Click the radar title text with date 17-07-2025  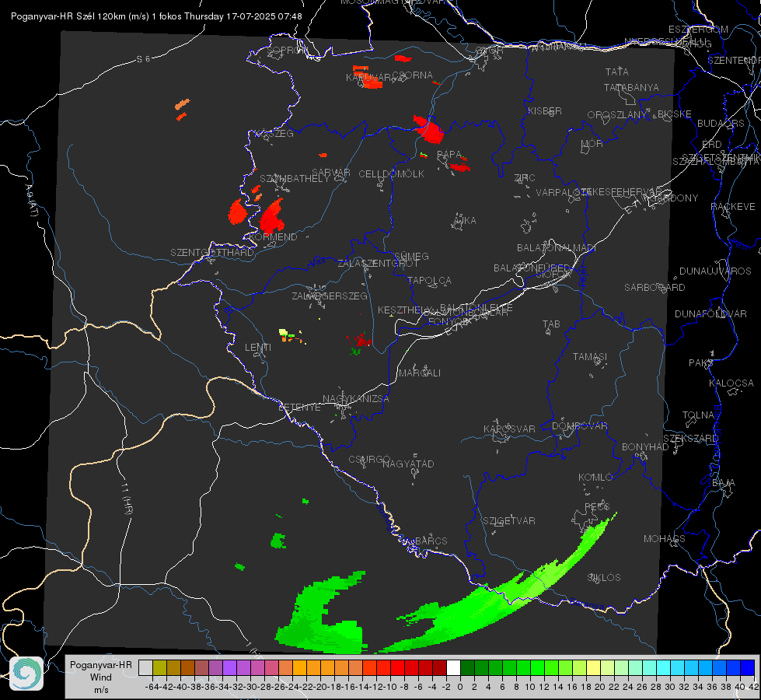click(156, 16)
